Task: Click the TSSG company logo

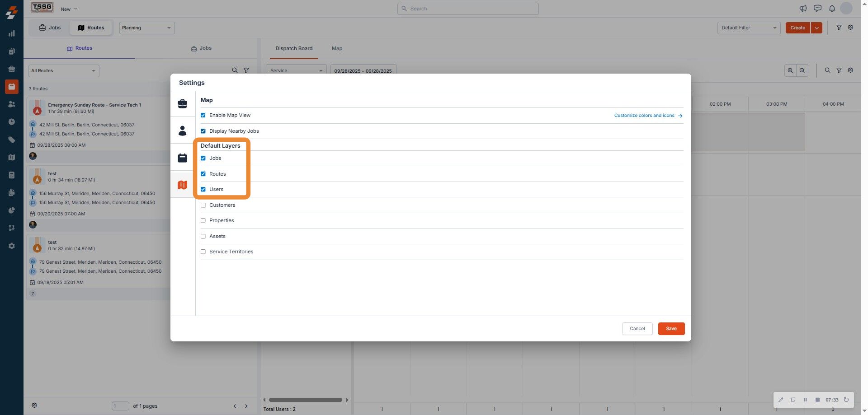Action: pos(42,8)
